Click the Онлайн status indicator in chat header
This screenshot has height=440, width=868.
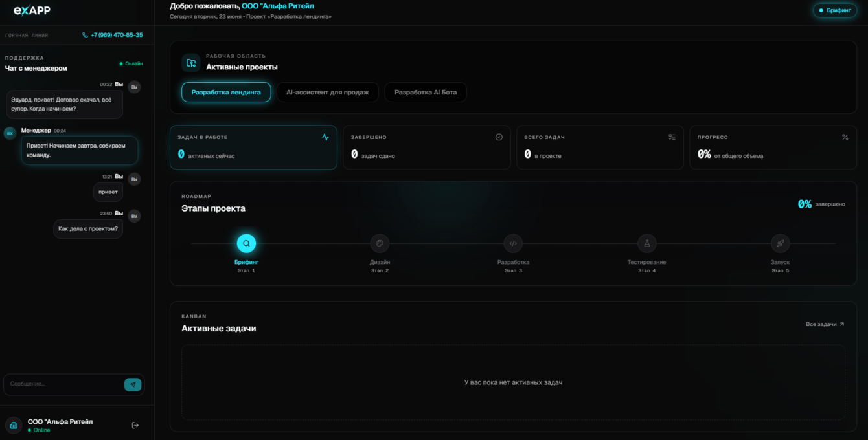[131, 63]
